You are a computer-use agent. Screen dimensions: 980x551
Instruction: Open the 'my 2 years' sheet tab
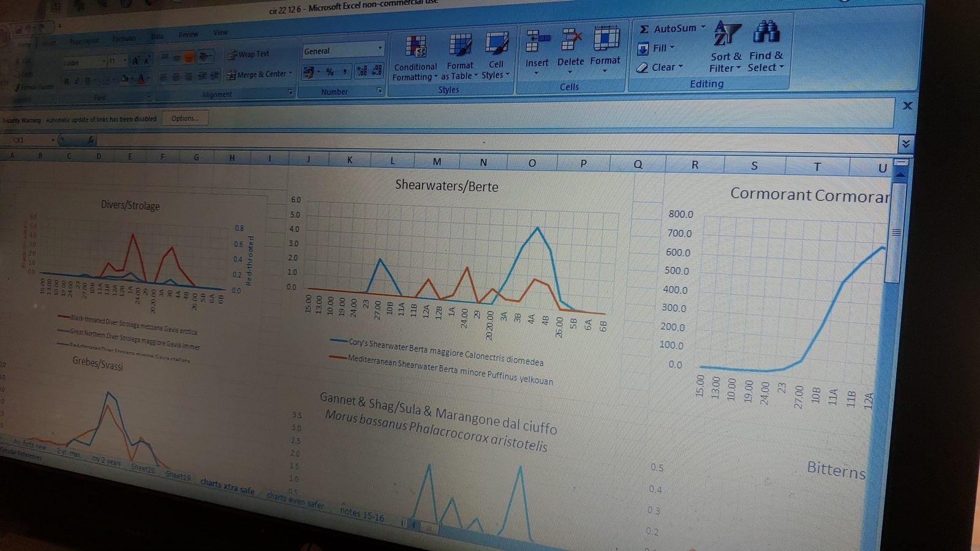pos(106,460)
